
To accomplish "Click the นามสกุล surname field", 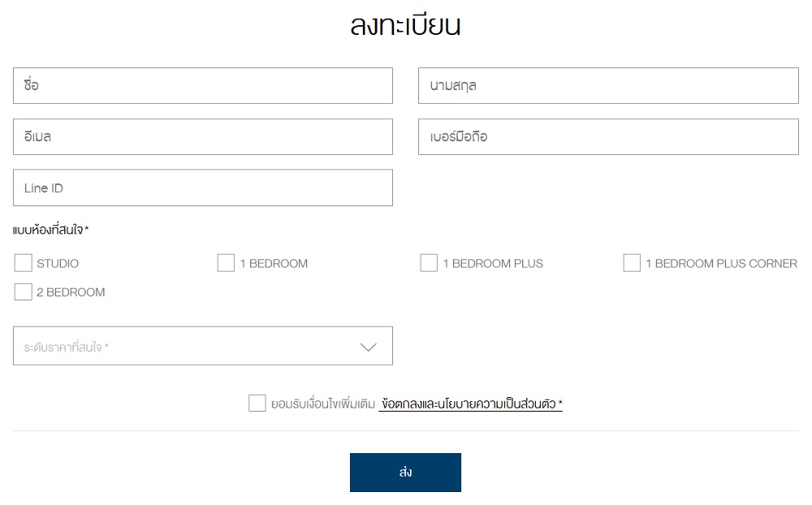I will tap(608, 85).
